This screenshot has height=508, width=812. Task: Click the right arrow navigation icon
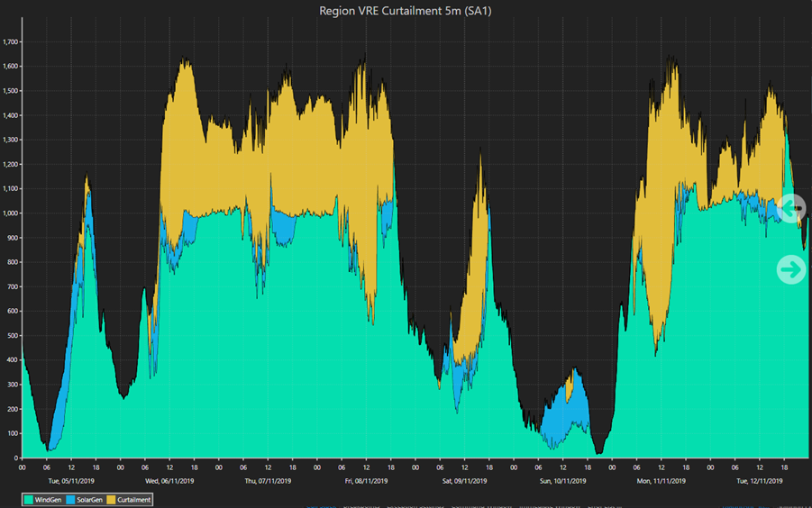(x=791, y=268)
